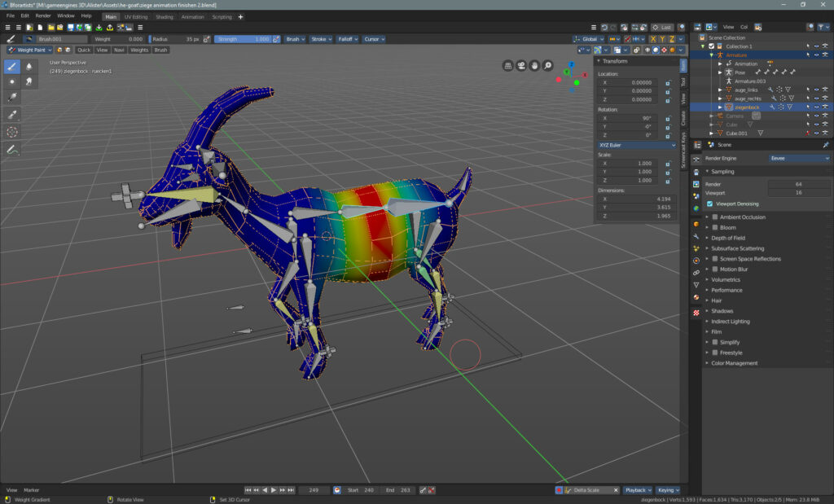Hide ziegenbock object using eye icon
This screenshot has height=504, width=834.
[x=817, y=107]
